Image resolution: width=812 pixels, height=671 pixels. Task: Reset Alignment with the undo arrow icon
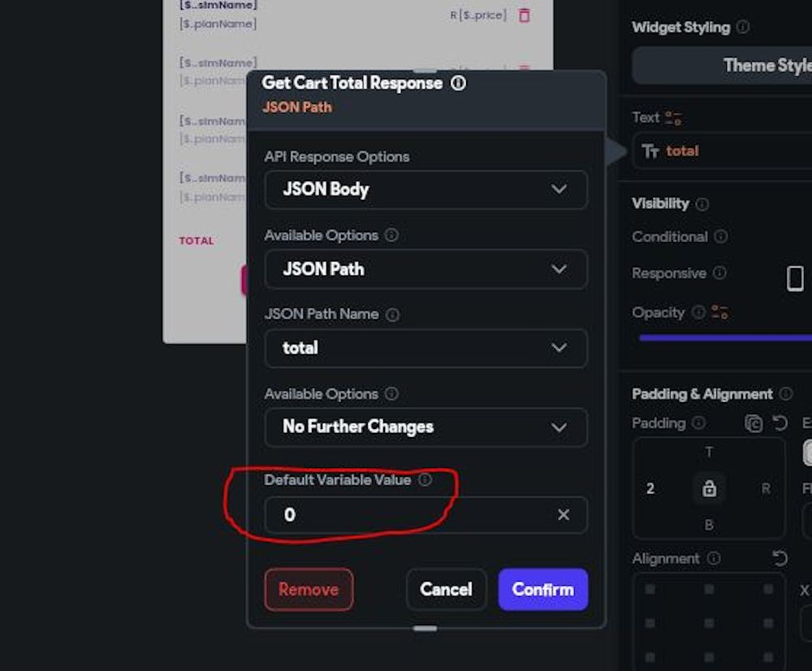point(780,558)
